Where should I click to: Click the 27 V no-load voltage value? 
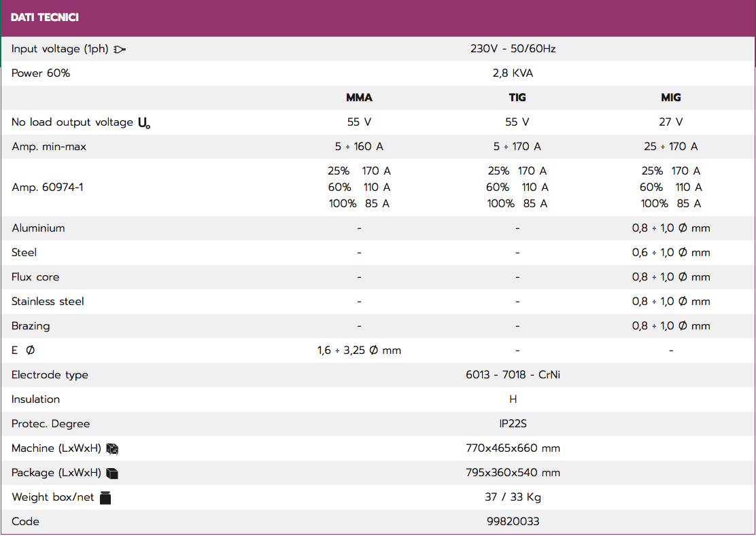[x=670, y=122]
